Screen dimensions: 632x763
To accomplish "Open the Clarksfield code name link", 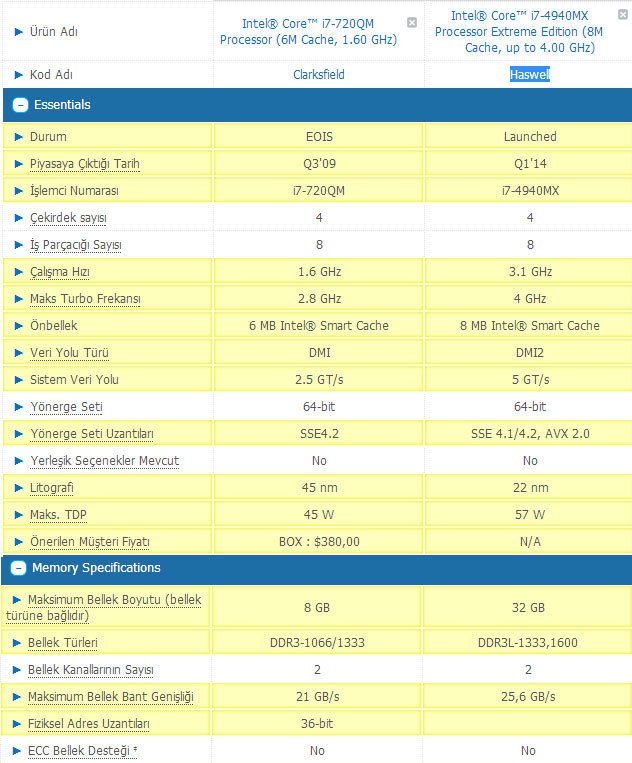I will pos(319,74).
